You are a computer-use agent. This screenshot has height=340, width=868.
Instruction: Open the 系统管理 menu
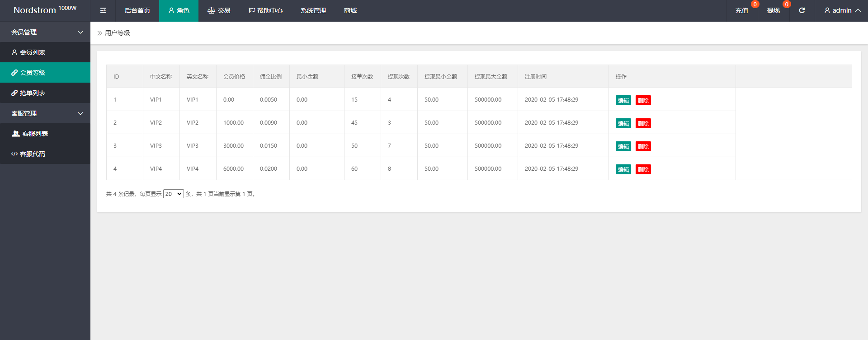click(313, 10)
